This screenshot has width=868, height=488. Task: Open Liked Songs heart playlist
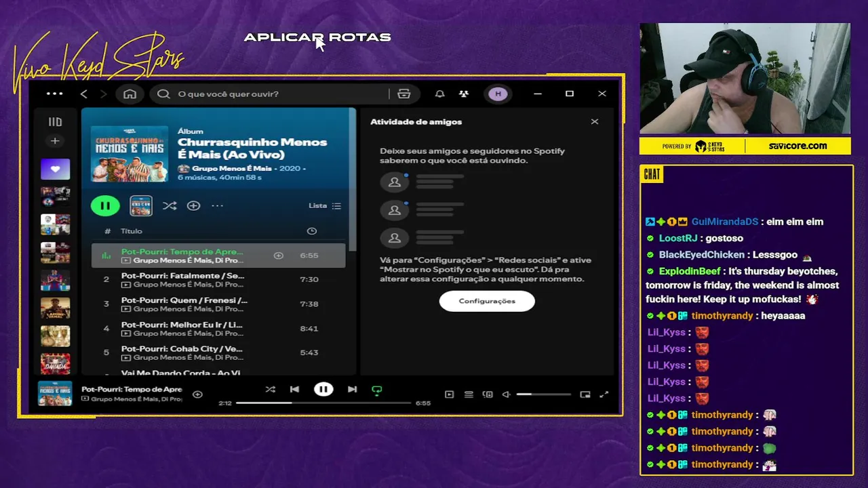click(x=55, y=169)
